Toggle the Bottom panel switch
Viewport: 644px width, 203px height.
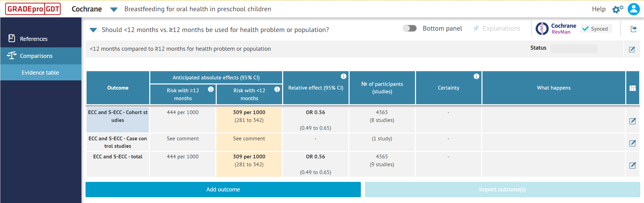[410, 28]
